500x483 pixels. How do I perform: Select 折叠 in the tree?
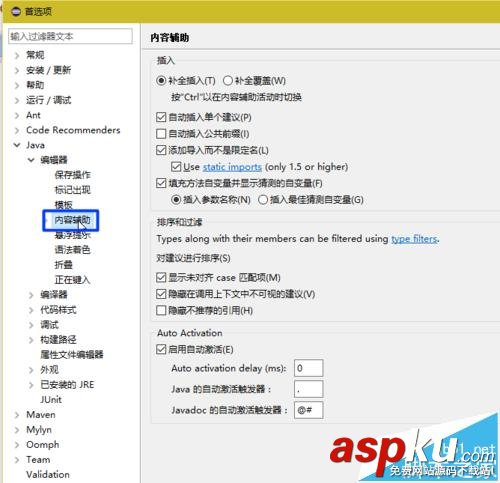(63, 265)
